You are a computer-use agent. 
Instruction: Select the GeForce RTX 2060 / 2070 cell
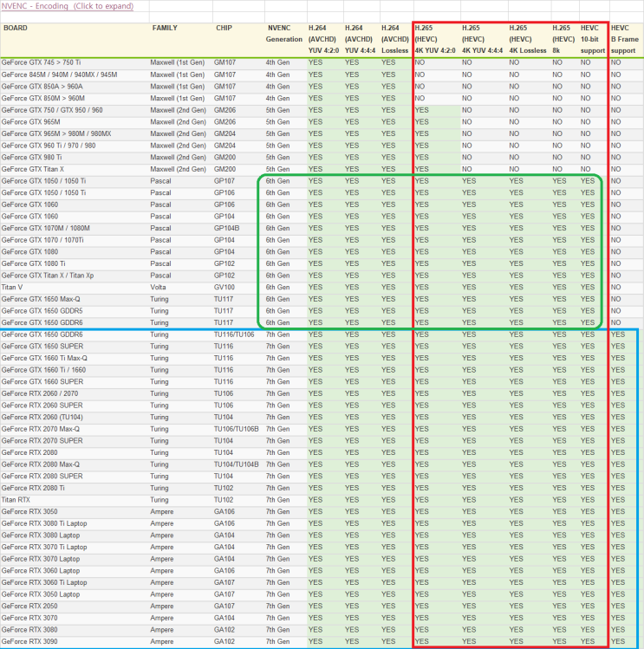pos(39,393)
